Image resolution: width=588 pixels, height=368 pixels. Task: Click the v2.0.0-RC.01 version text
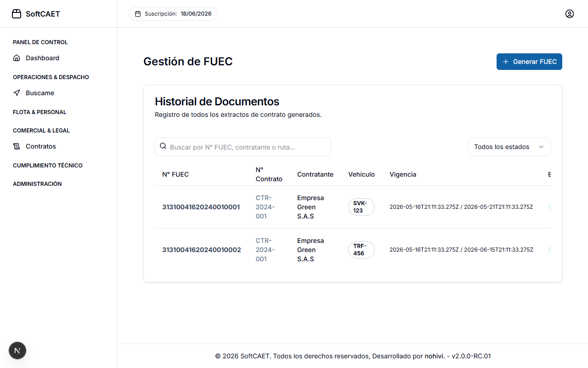click(471, 356)
